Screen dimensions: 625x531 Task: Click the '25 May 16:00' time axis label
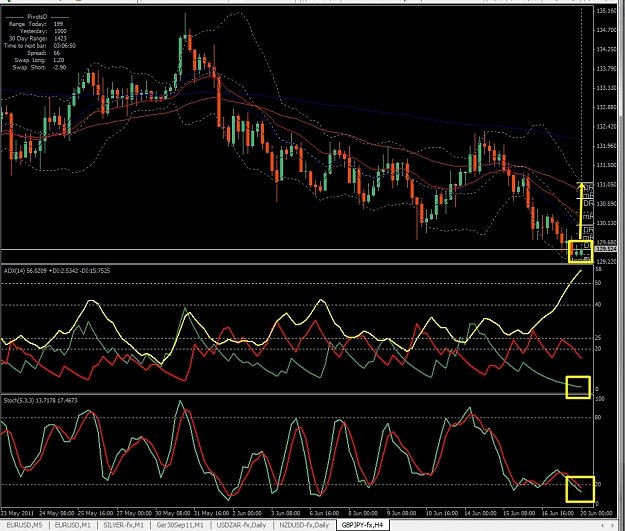point(96,513)
